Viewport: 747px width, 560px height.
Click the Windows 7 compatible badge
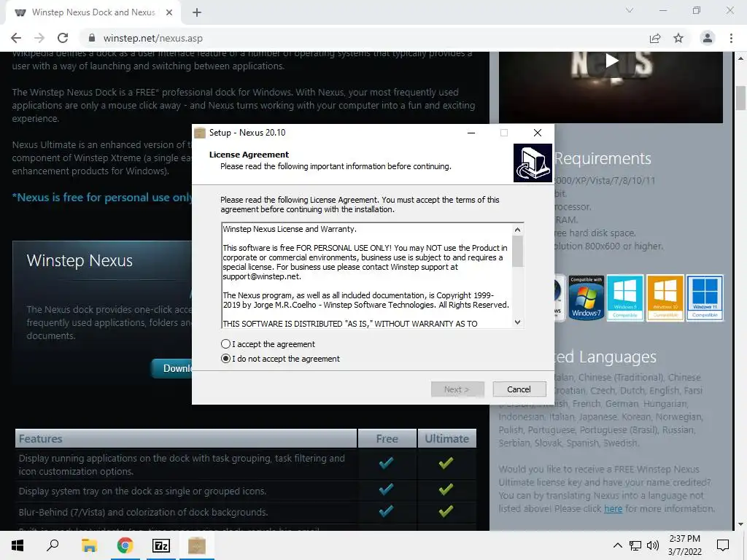pyautogui.click(x=586, y=298)
